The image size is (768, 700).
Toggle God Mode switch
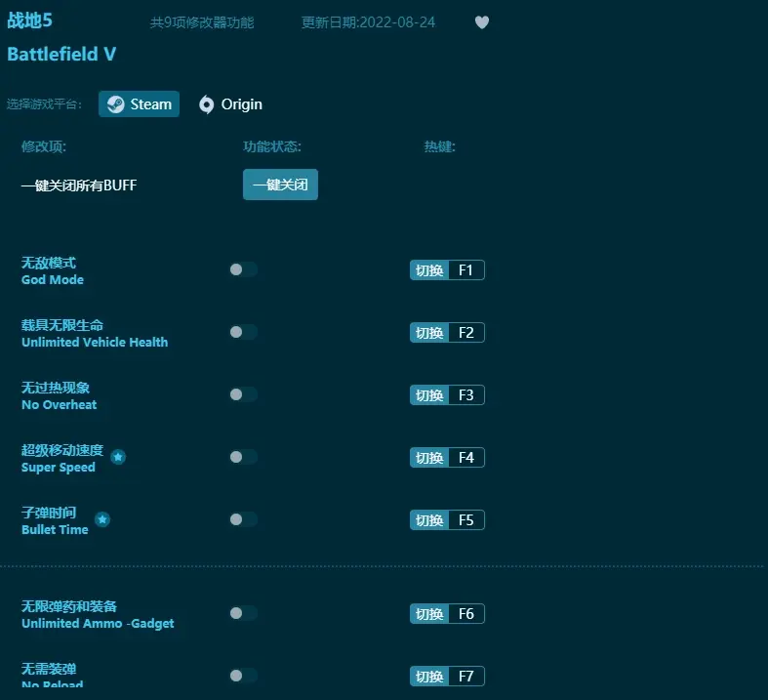click(243, 269)
